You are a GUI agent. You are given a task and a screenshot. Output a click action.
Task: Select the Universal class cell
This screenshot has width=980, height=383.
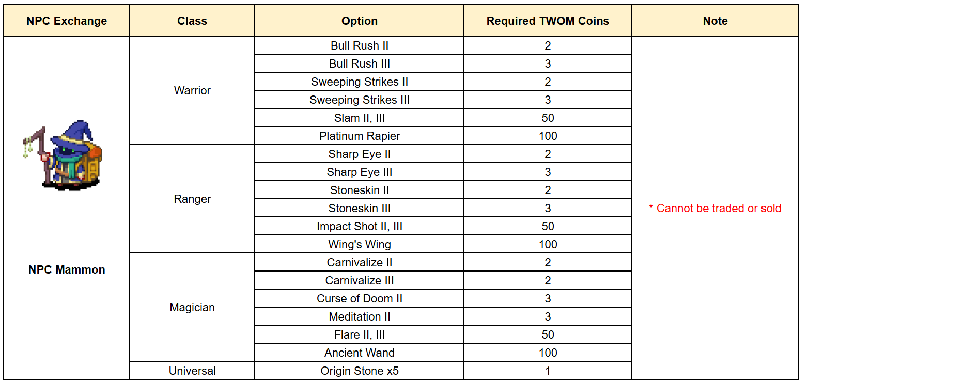coord(192,371)
